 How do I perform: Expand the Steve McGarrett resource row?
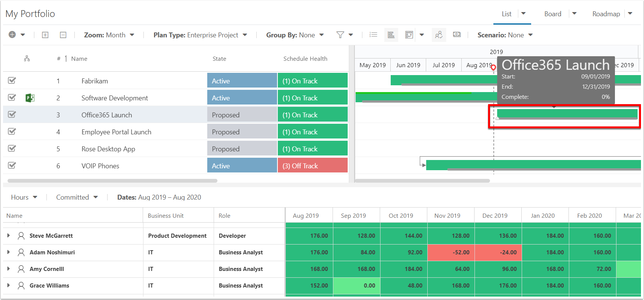pyautogui.click(x=9, y=235)
